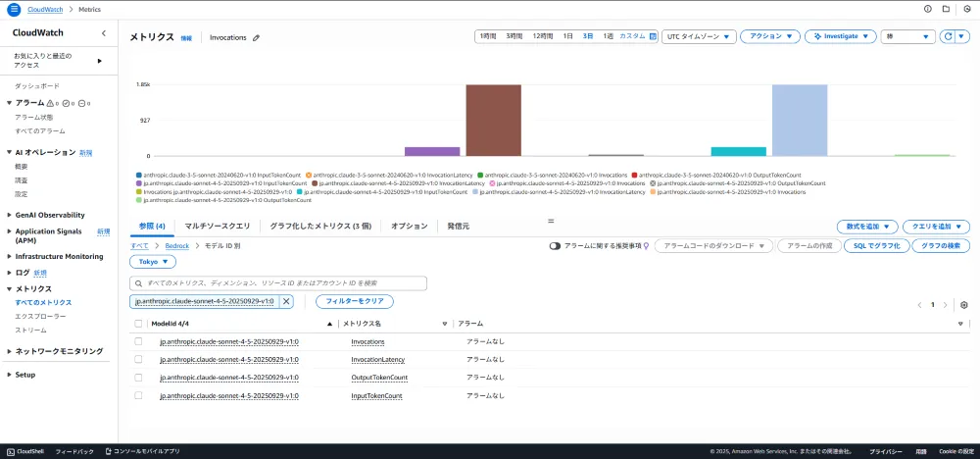Open the AWS services hamburger menu

[x=14, y=10]
